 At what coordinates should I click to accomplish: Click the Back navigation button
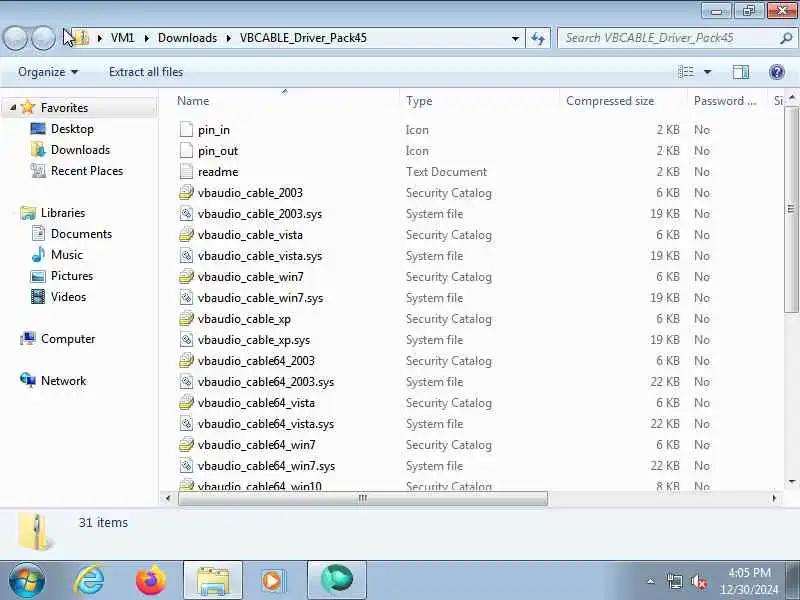pos(15,38)
